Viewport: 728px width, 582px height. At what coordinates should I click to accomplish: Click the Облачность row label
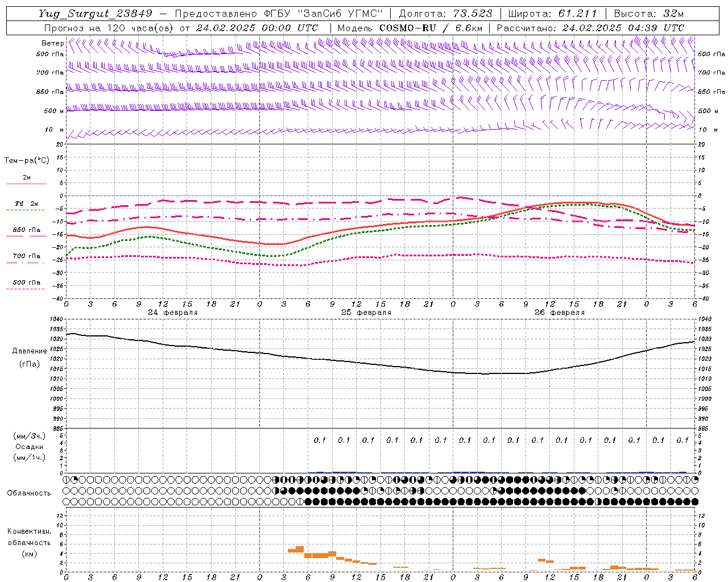click(x=29, y=493)
